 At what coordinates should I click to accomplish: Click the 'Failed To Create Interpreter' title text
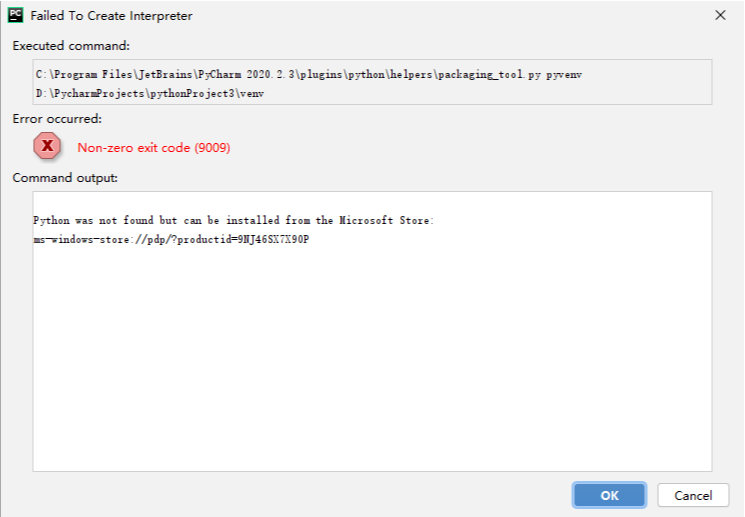(x=112, y=16)
